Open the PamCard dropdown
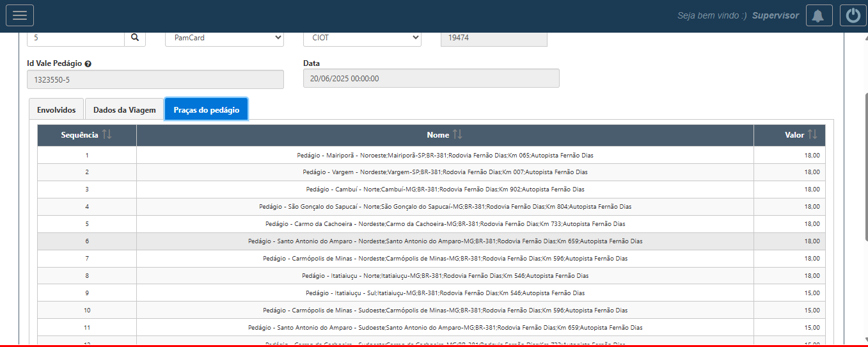This screenshot has width=868, height=347. point(224,38)
